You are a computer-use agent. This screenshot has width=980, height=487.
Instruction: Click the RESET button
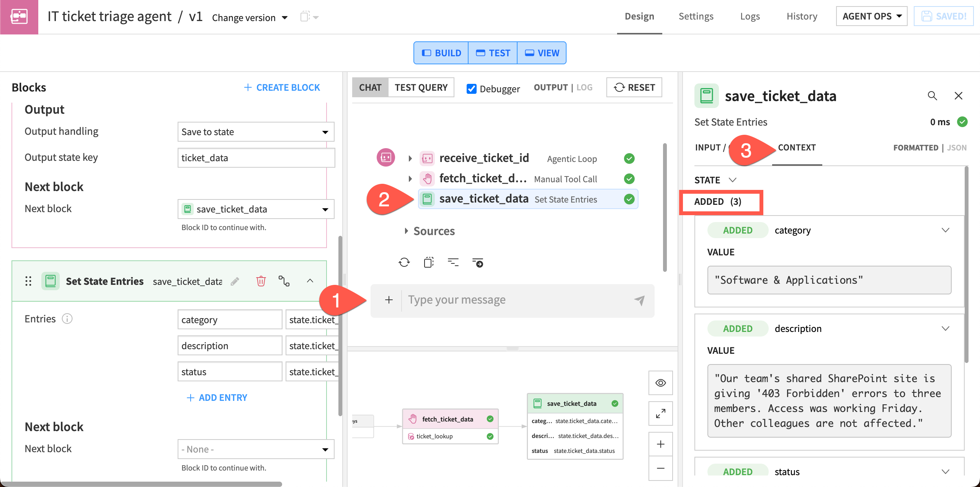point(634,87)
